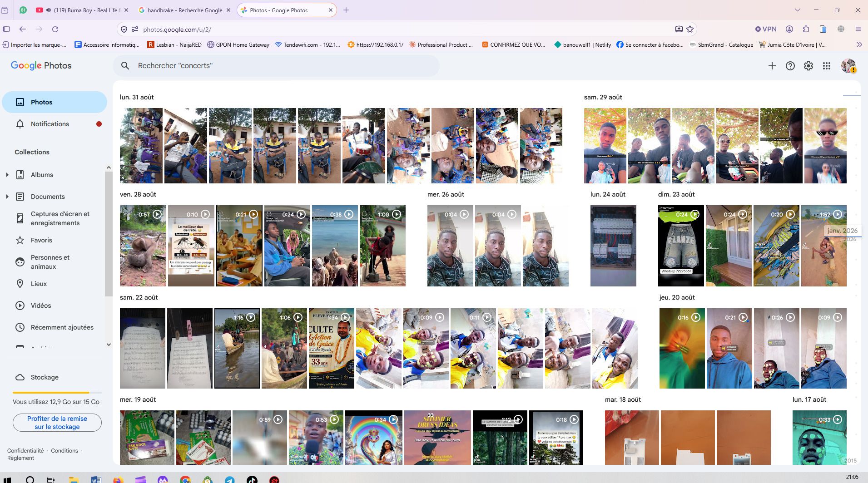Expand the Albums tree arrow
The image size is (868, 483).
pos(7,175)
